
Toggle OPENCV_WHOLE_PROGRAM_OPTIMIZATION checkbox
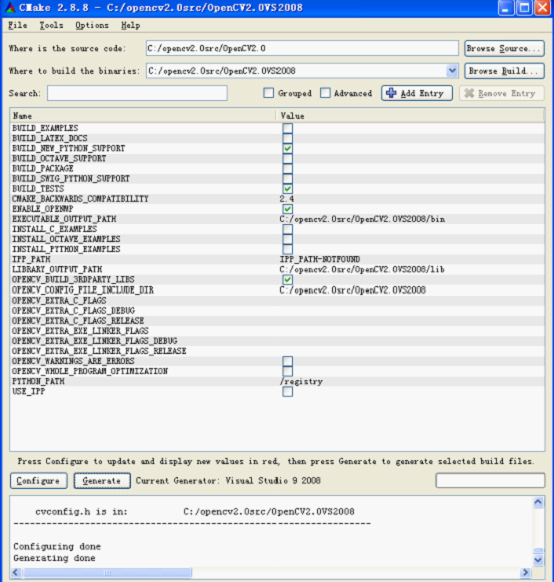coord(288,371)
